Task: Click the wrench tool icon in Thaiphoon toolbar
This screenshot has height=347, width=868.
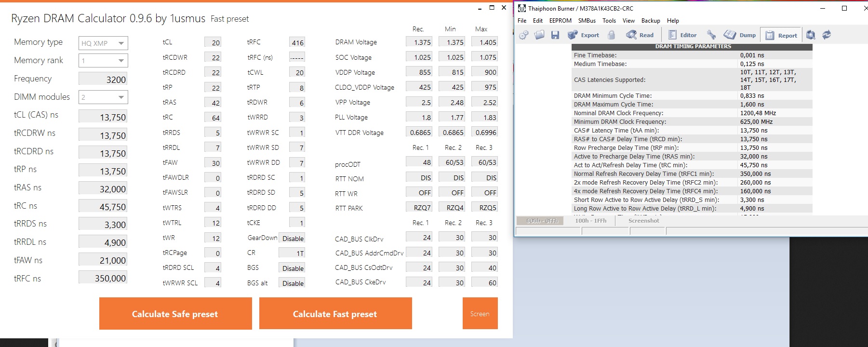Action: (711, 35)
